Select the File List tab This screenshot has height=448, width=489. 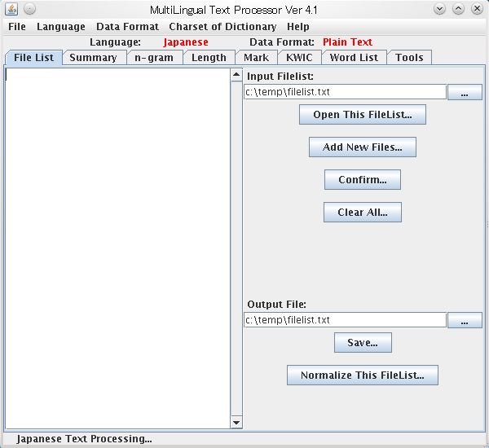point(33,57)
